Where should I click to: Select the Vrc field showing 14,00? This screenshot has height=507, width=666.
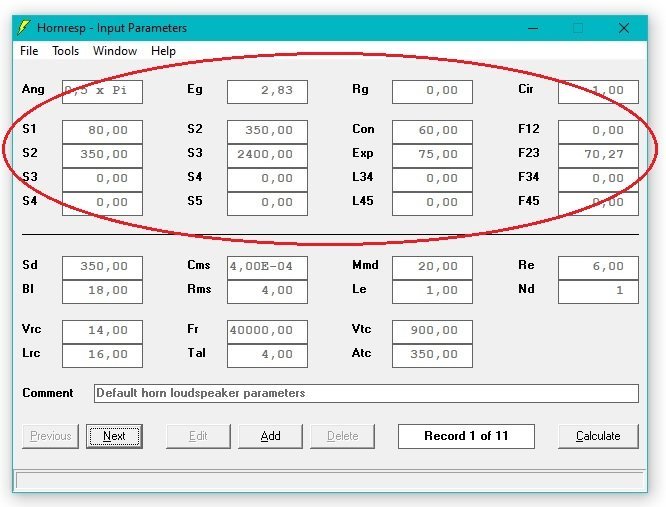[x=102, y=332]
